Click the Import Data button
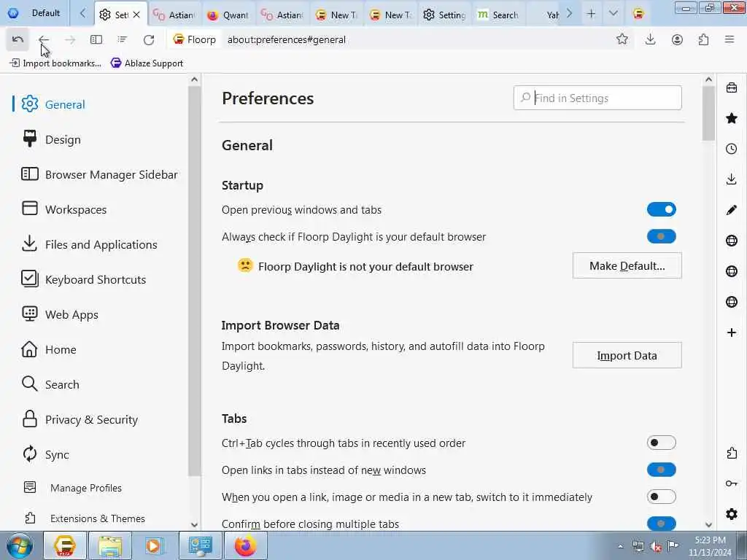 [x=627, y=355]
